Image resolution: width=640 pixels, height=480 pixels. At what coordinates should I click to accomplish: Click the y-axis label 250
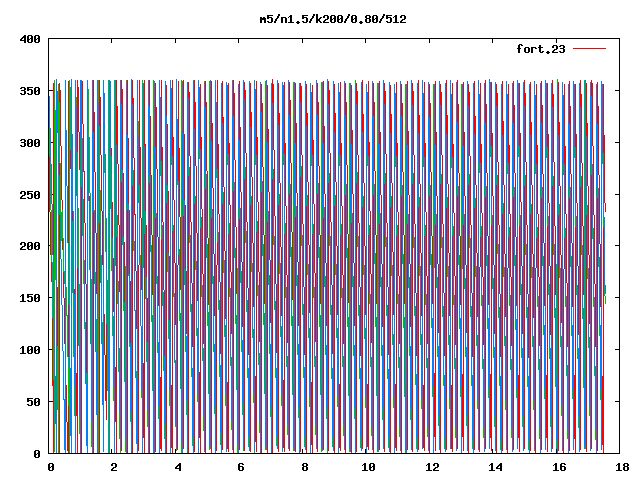30,195
